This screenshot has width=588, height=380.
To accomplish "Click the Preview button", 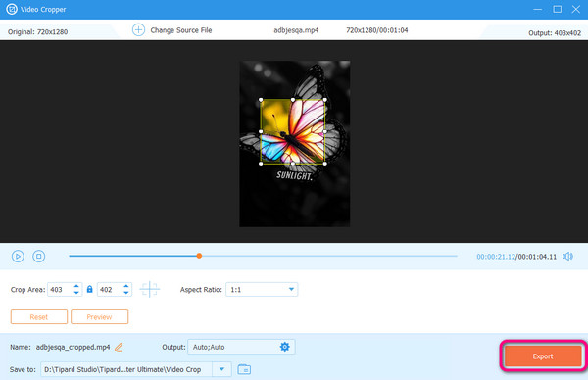I will pyautogui.click(x=99, y=317).
